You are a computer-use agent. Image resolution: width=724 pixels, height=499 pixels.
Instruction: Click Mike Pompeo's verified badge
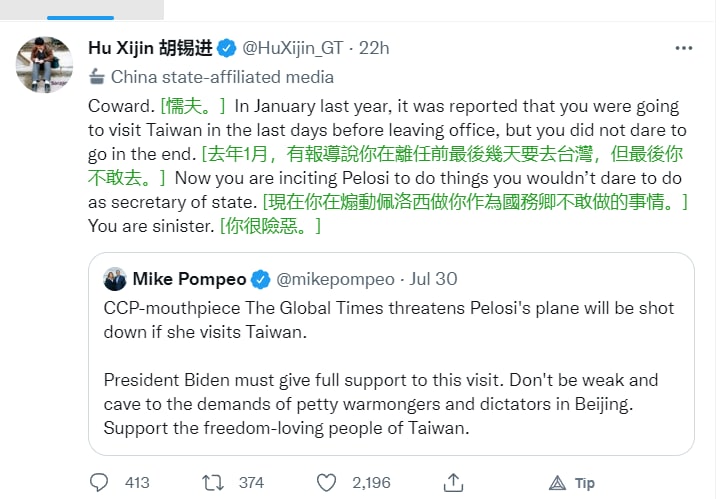tap(260, 278)
